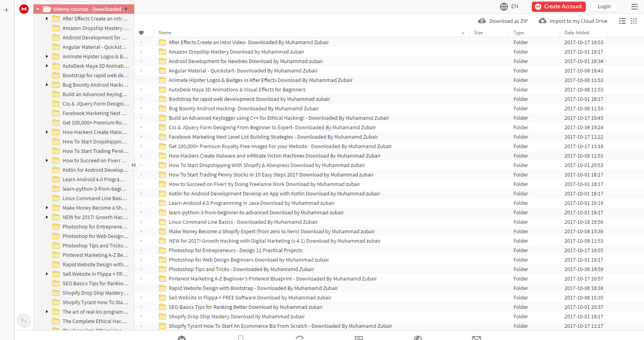Select 'learn-python-3-from-beginner-to-advanced' list row
This screenshot has width=644, height=340.
389,212
